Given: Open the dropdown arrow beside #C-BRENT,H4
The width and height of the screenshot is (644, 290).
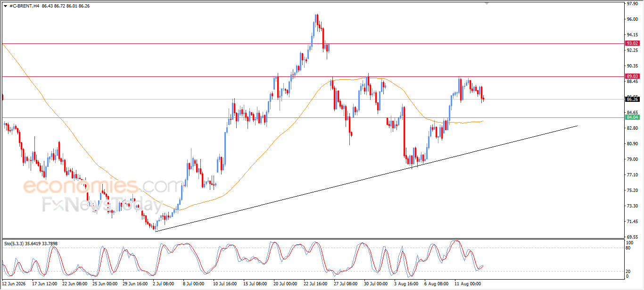Looking at the screenshot, I should (5, 5).
